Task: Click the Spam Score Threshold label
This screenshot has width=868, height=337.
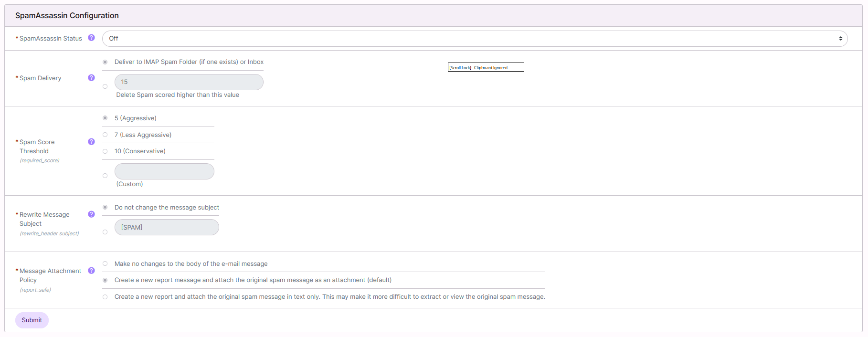Action: coord(37,147)
